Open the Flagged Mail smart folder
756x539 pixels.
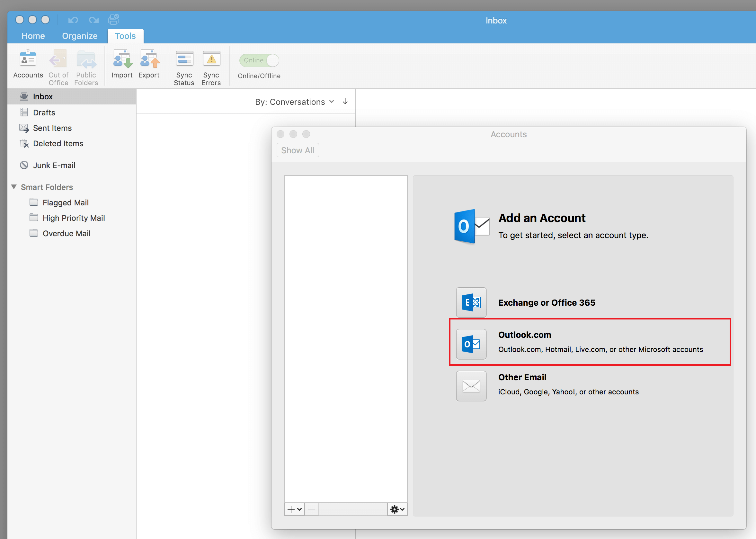65,202
